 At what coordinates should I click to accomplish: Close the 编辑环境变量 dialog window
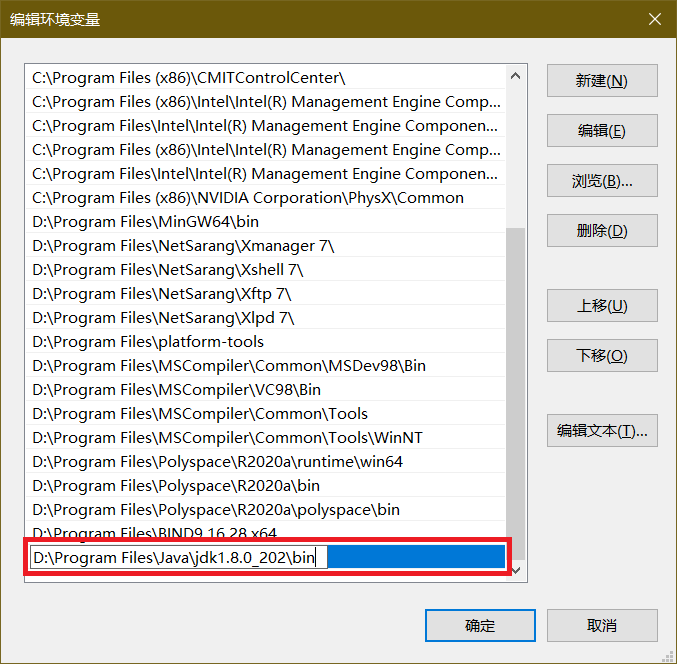(654, 19)
